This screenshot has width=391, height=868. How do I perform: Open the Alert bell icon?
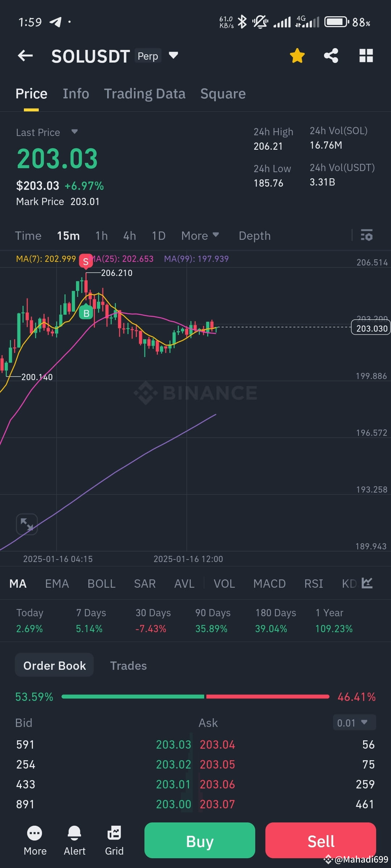tap(75, 841)
